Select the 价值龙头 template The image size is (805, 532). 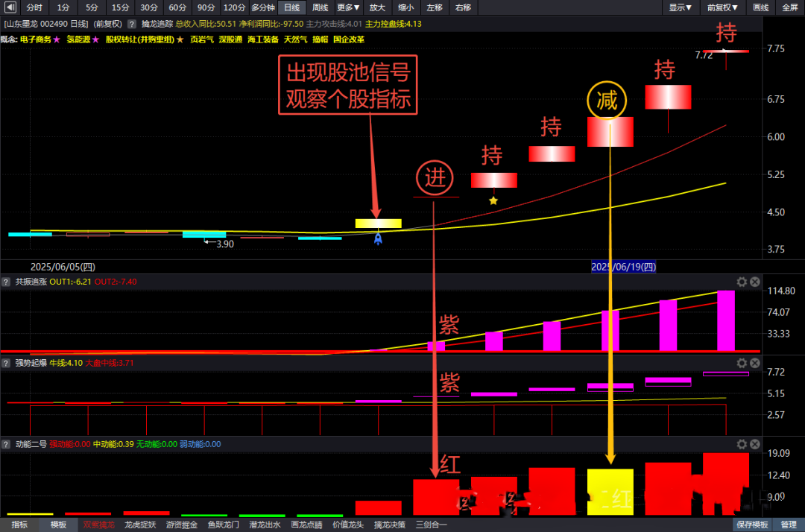348,525
